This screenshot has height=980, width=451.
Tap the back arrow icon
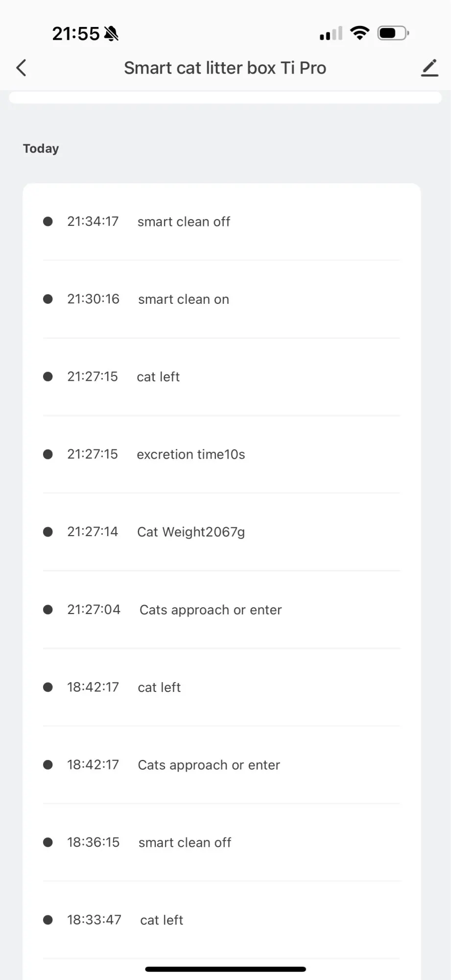click(21, 68)
